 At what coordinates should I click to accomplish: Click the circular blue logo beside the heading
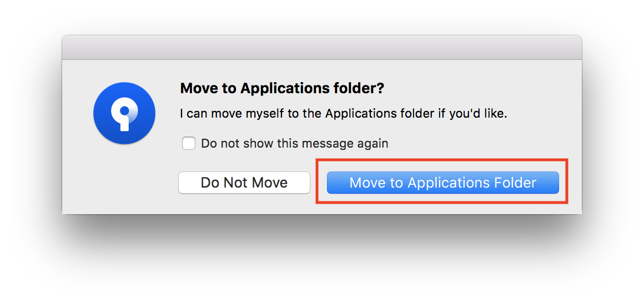click(x=124, y=113)
